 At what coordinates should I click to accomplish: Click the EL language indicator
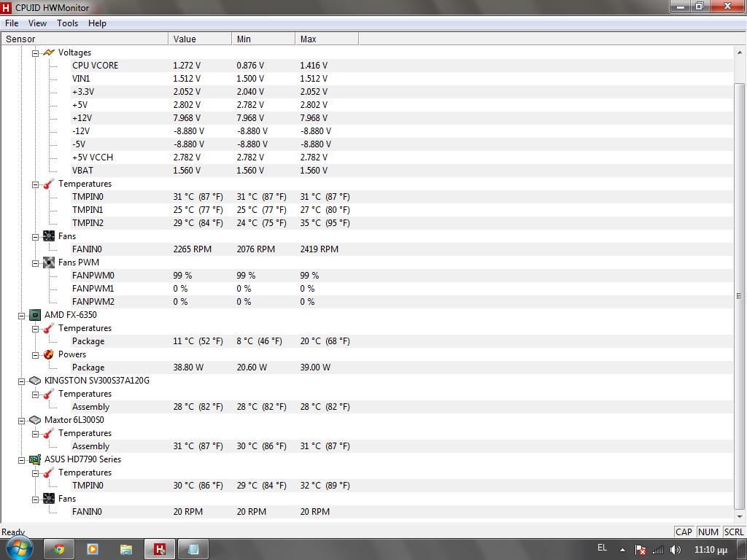pos(602,548)
